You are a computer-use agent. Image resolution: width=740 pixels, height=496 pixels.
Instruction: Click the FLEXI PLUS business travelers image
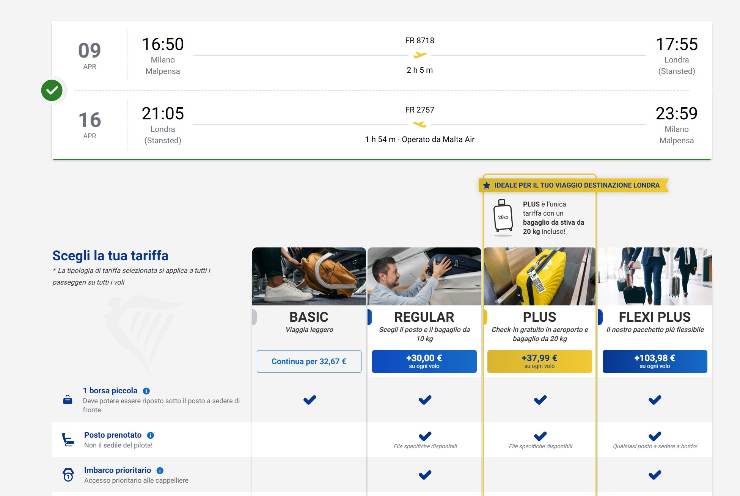[x=654, y=276]
